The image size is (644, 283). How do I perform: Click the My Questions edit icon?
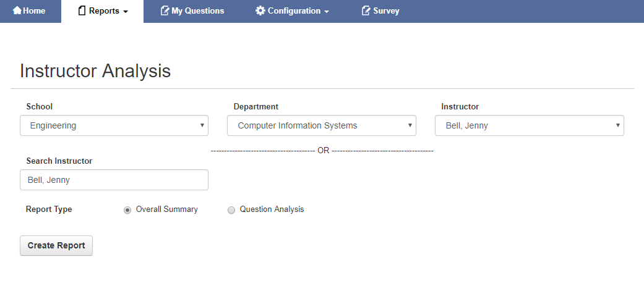tap(165, 11)
